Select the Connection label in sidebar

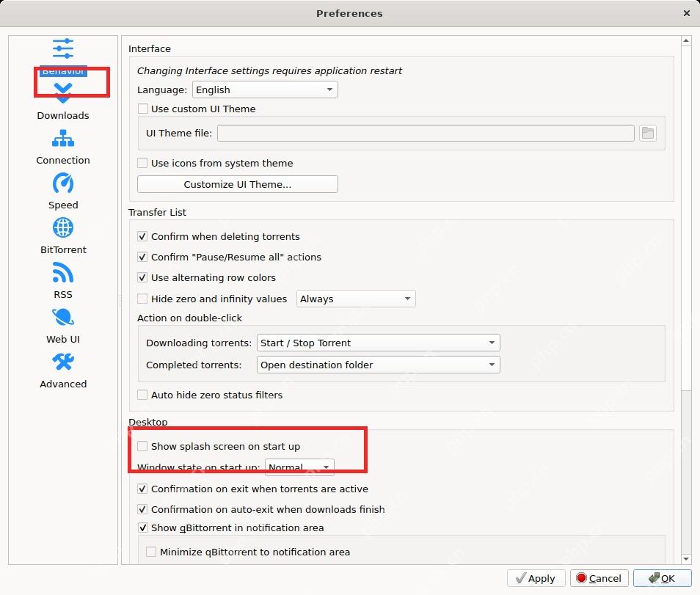[63, 160]
